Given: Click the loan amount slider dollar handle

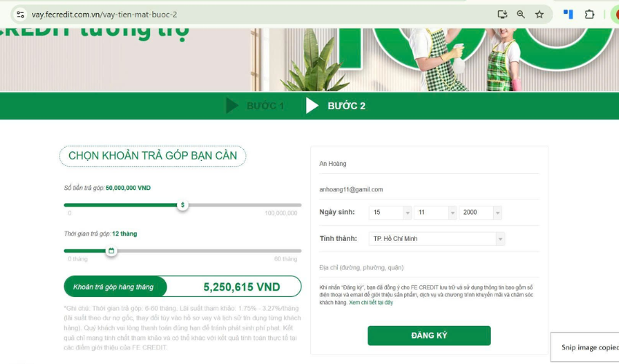Looking at the screenshot, I should pos(182,205).
